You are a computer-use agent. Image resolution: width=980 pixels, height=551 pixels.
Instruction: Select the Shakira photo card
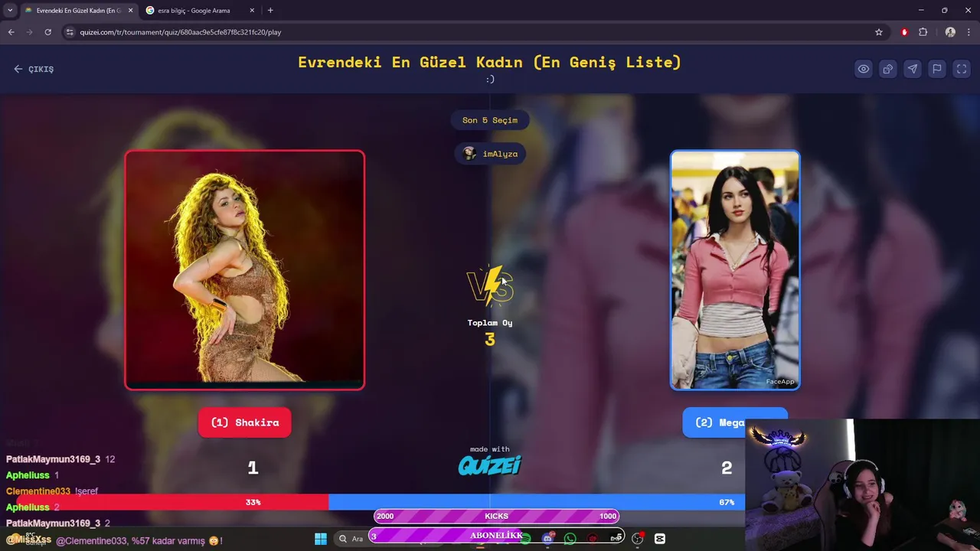point(245,270)
